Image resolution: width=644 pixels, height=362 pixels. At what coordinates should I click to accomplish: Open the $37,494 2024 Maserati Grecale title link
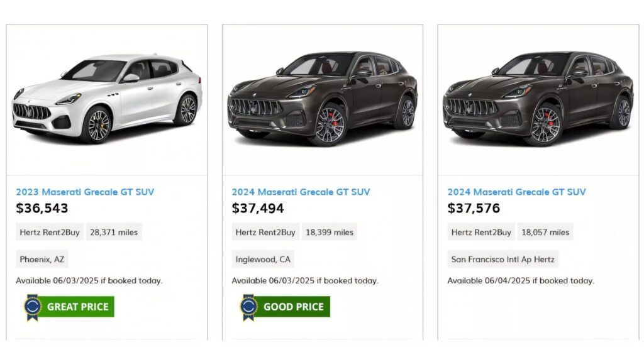tap(301, 192)
